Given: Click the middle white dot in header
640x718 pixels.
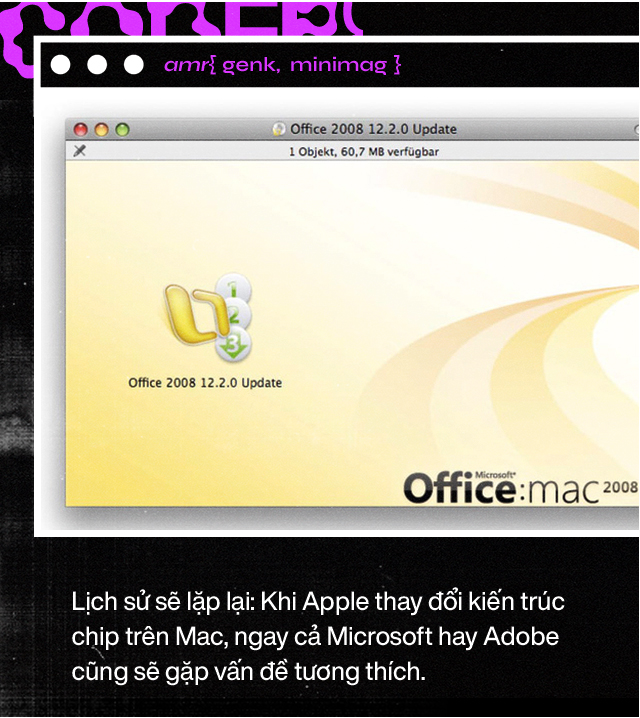Looking at the screenshot, I should pyautogui.click(x=97, y=65).
